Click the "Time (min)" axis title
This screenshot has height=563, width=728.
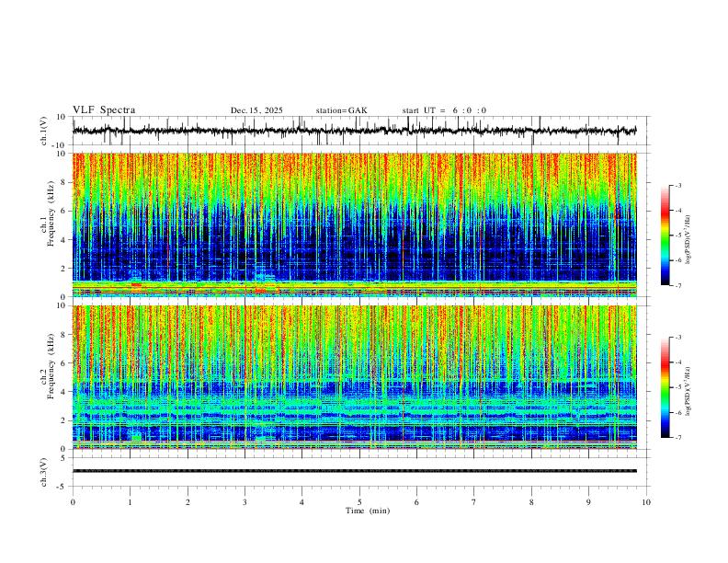click(x=368, y=511)
